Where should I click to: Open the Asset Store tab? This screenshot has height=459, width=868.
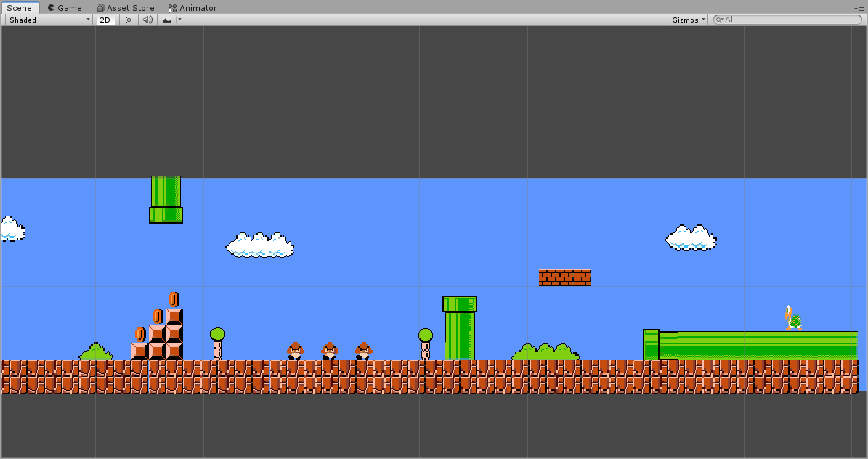coord(126,8)
